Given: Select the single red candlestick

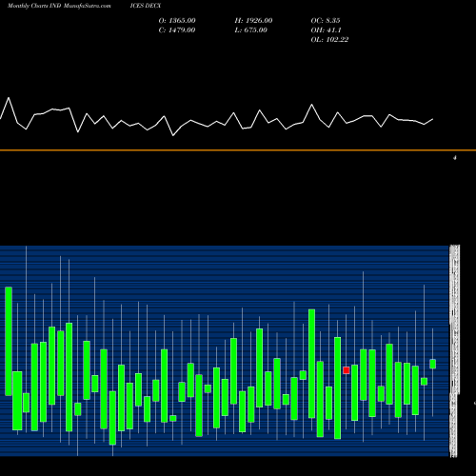Looking at the screenshot, I should [x=347, y=370].
